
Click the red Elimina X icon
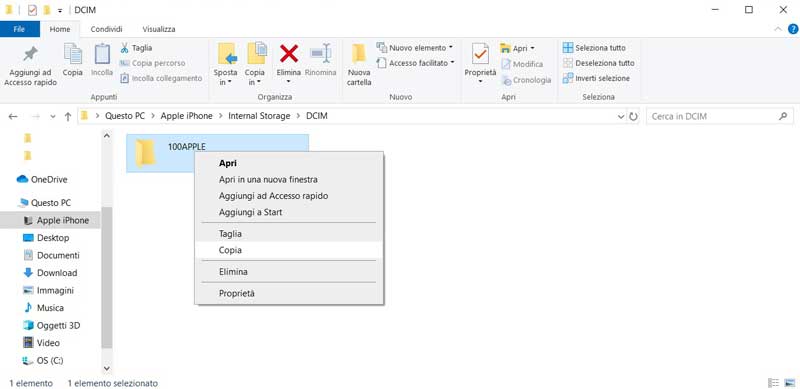point(289,54)
